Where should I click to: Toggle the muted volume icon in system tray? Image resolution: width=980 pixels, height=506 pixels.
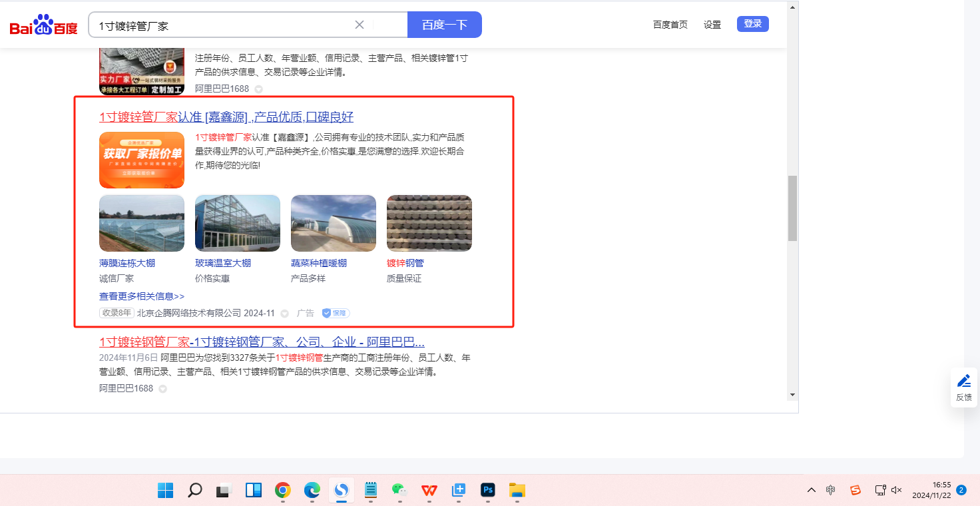pos(896,490)
